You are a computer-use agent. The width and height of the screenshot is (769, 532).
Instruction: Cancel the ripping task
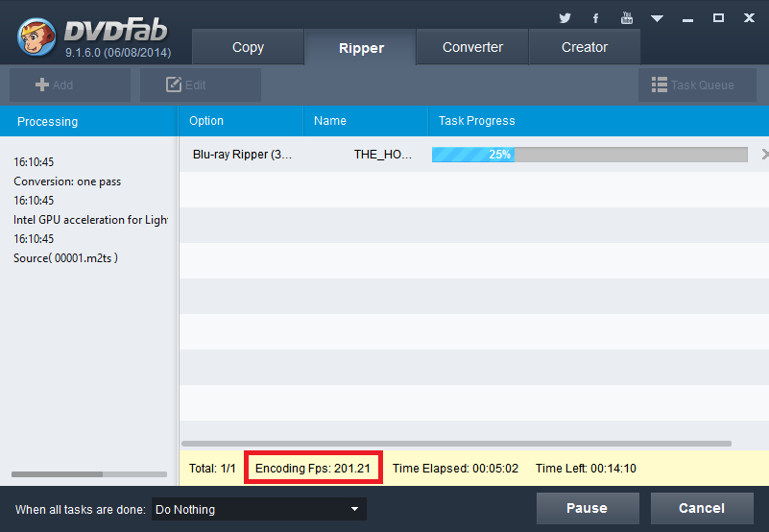point(702,508)
